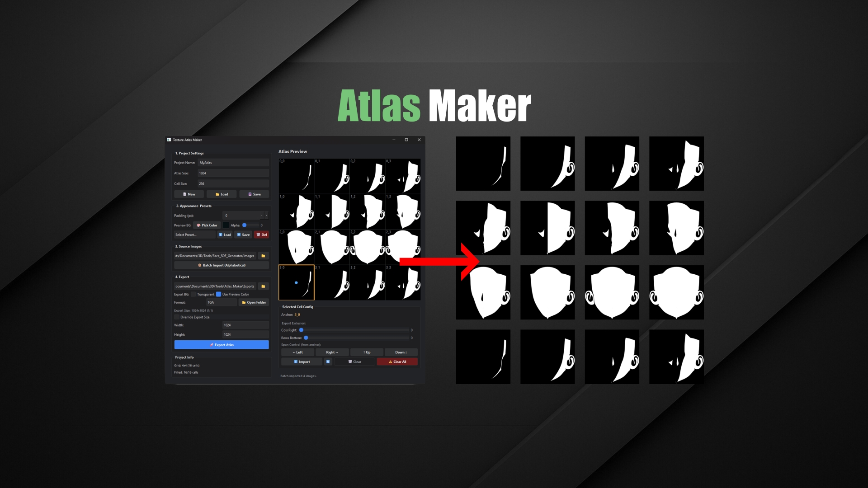Create a new atlas project
Viewport: 868px width, 488px height.
[x=189, y=194]
